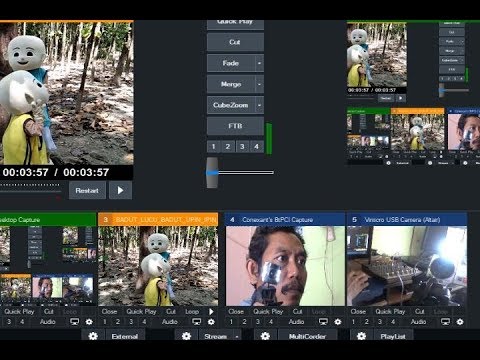Click the External button
Screen dimensions: 480x360
click(125, 336)
